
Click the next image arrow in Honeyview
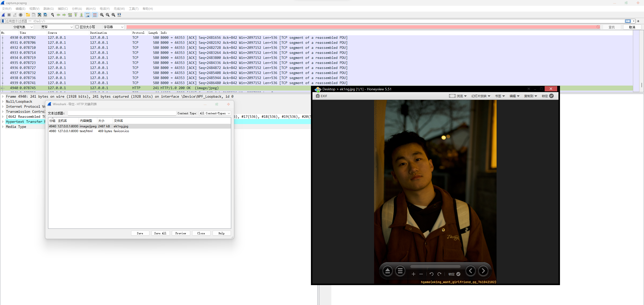coord(483,271)
